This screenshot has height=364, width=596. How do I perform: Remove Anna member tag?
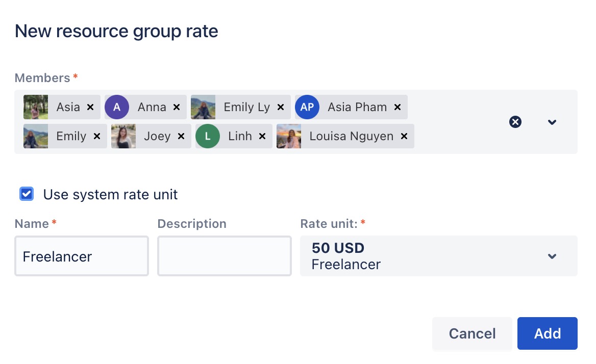coord(177,107)
